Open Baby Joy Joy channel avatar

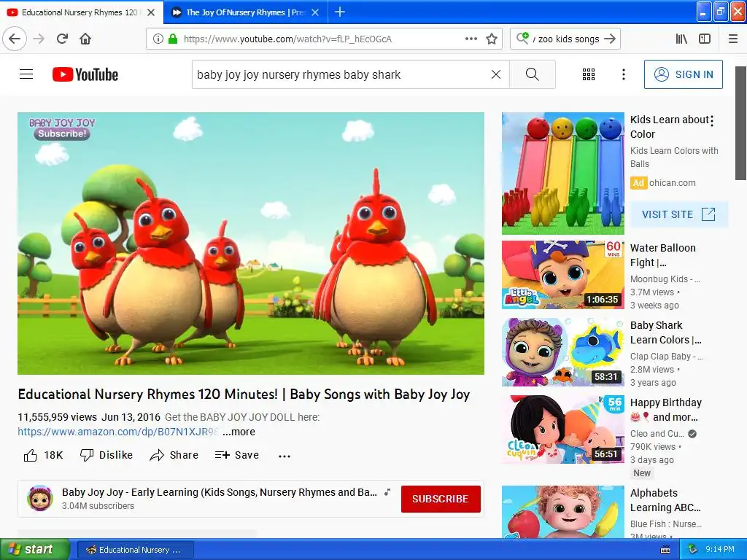click(40, 498)
